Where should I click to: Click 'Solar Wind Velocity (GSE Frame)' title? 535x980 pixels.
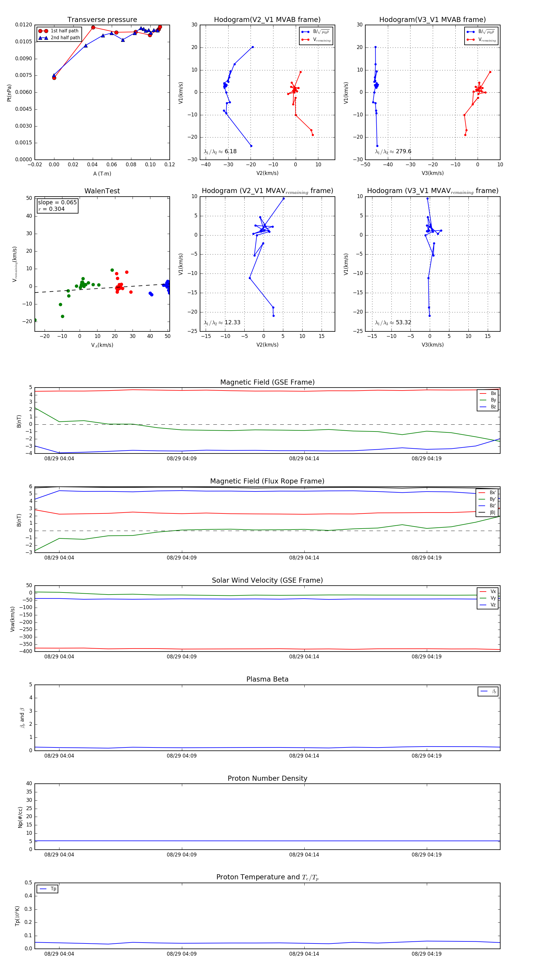[x=267, y=580]
